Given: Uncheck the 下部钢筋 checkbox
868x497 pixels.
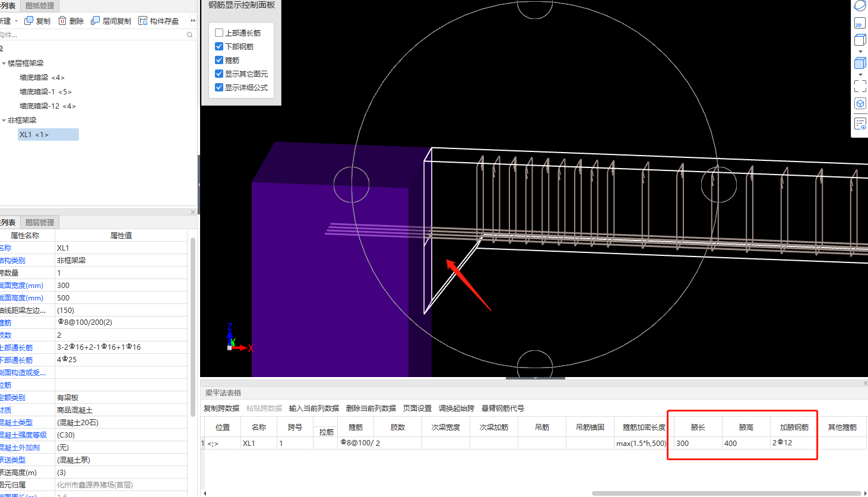Looking at the screenshot, I should click(x=219, y=46).
